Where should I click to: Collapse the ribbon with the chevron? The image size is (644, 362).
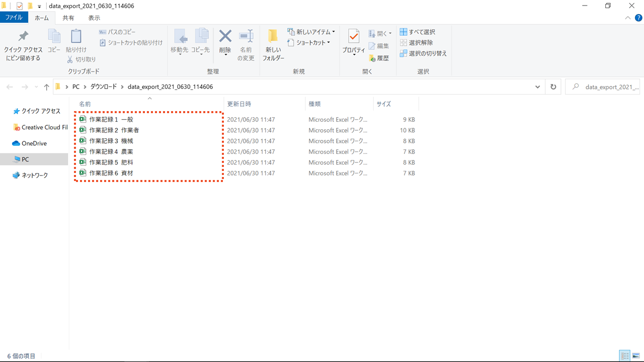coord(627,18)
